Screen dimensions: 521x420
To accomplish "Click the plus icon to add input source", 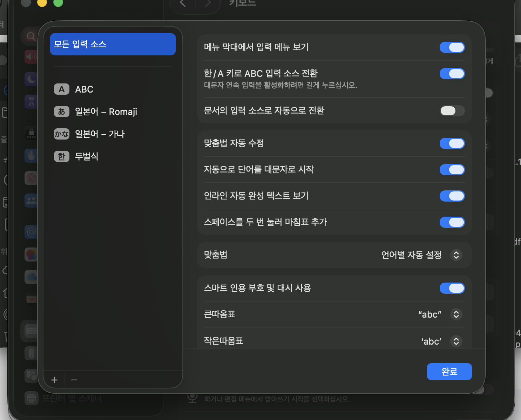I will 54,380.
